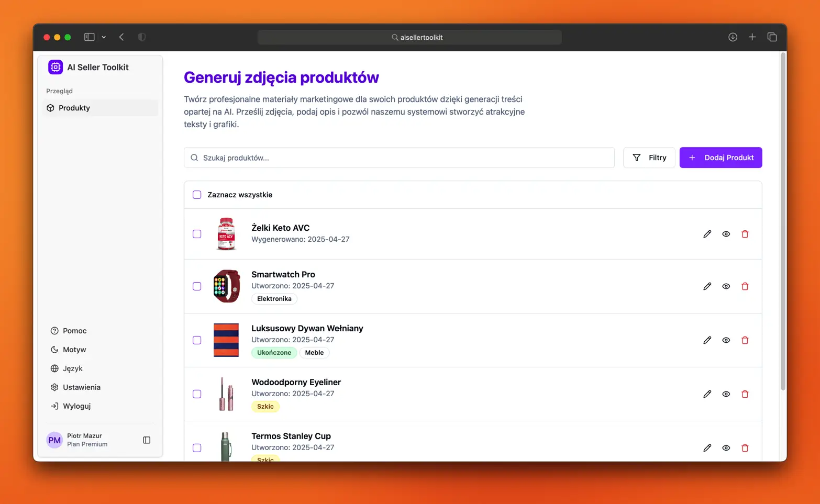Screen dimensions: 820x504
Task: Check the Zaznacz wszystkie checkbox
Action: click(197, 195)
